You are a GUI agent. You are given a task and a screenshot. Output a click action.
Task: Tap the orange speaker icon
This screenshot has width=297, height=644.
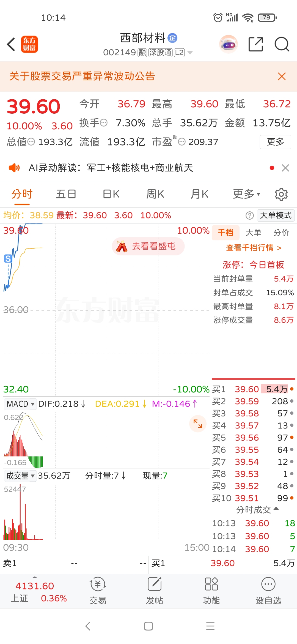click(14, 168)
